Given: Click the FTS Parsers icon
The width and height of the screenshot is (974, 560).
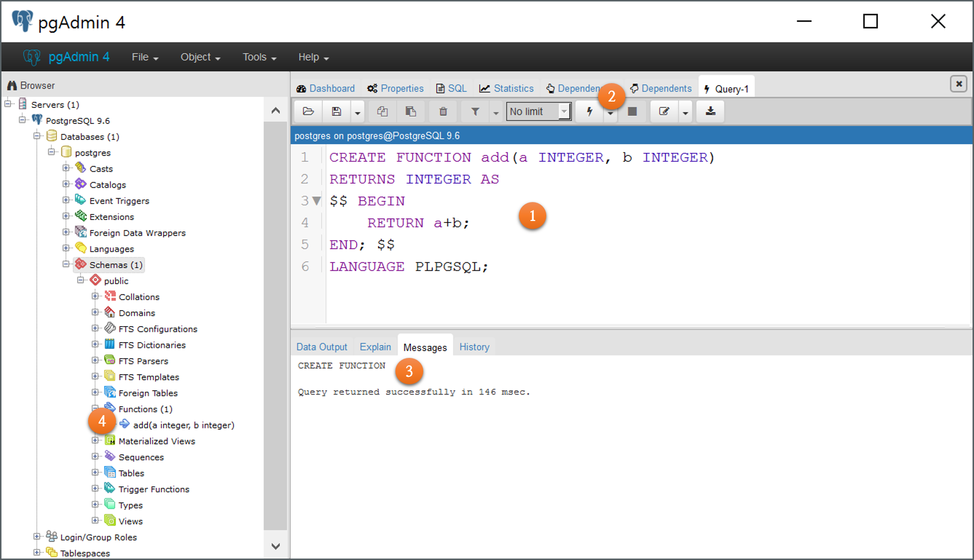Looking at the screenshot, I should point(110,360).
